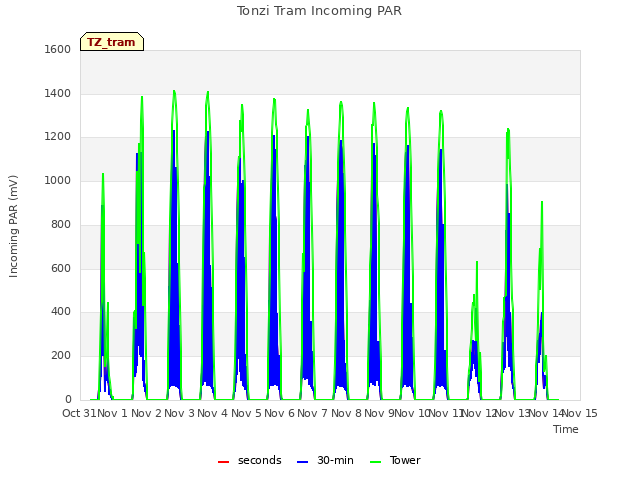Viewport: 640px width, 480px height.
Task: Click the Nov 6 x-axis label
Action: point(279,413)
